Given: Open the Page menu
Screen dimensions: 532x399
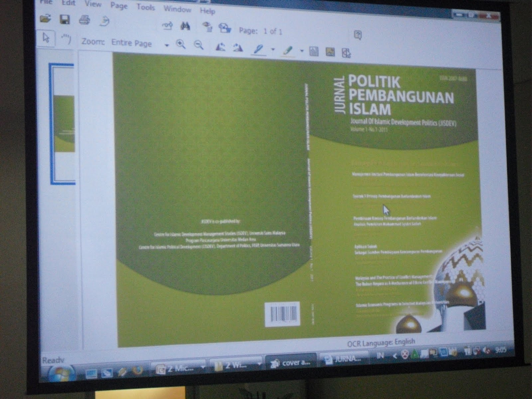Looking at the screenshot, I should coord(119,6).
